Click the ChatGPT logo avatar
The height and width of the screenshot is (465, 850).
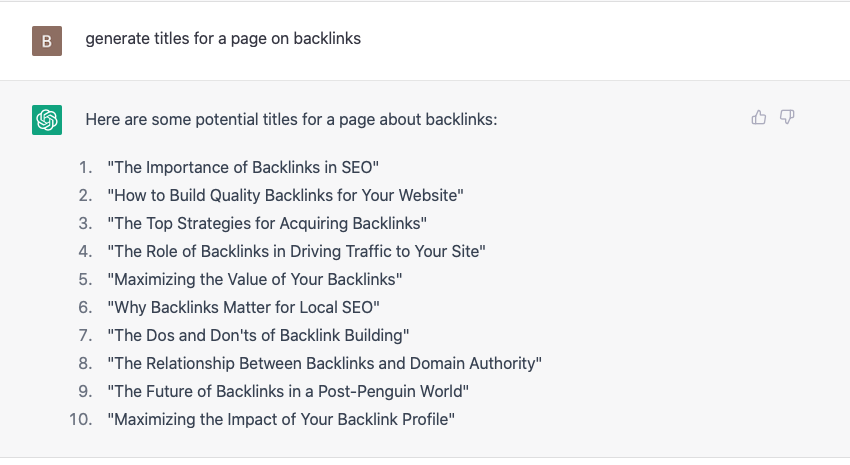[x=47, y=120]
